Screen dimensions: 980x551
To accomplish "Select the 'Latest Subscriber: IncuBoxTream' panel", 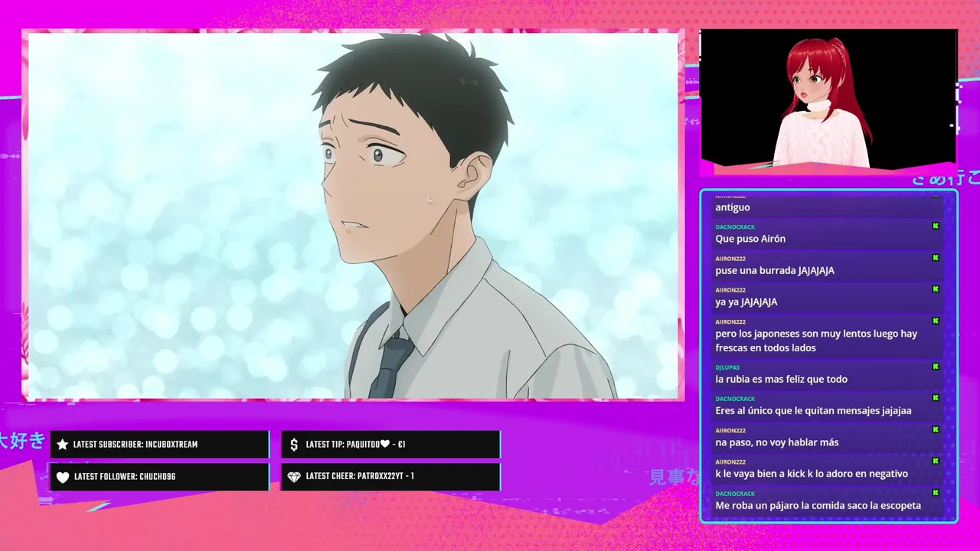I will tap(160, 445).
